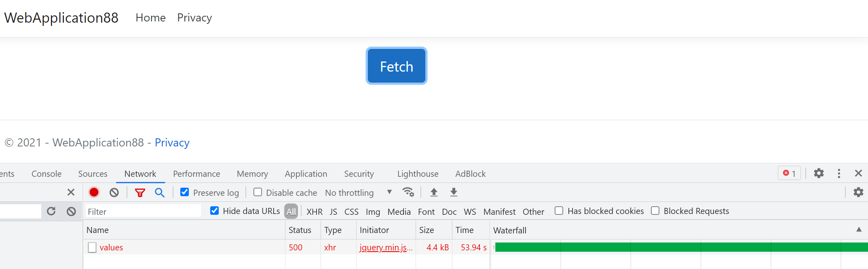This screenshot has width=868, height=269.
Task: Enable Blocked Requests checkbox
Action: [x=655, y=211]
